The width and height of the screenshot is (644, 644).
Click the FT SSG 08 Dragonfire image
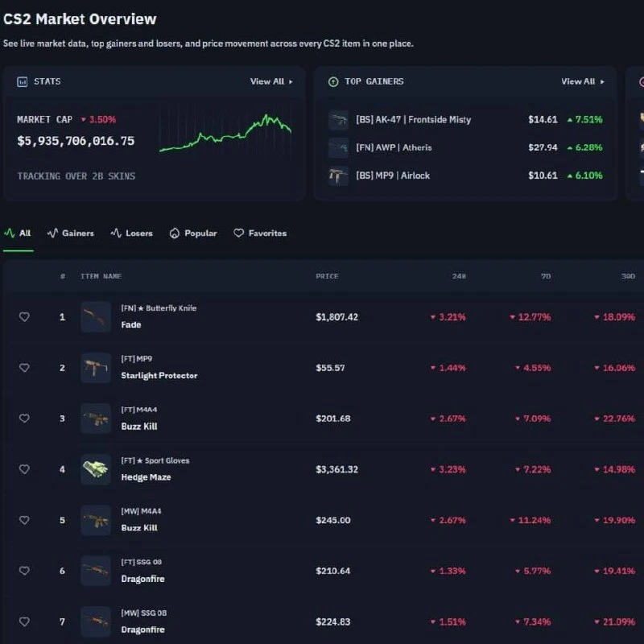click(x=96, y=571)
